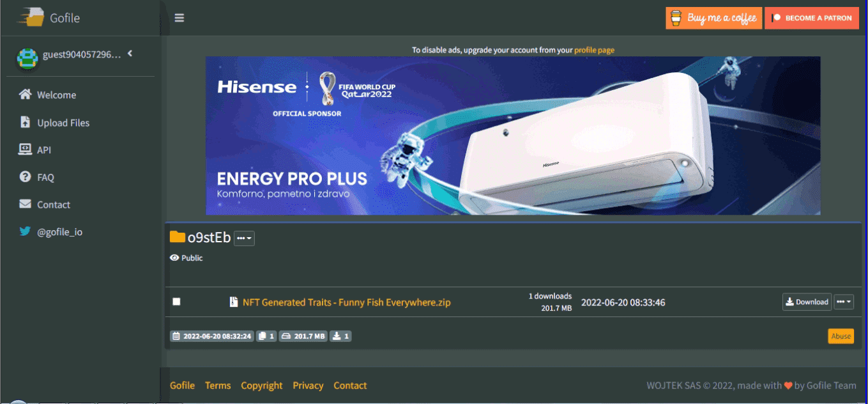Click the Public visibility eye icon
Image resolution: width=868 pixels, height=404 pixels.
(174, 258)
